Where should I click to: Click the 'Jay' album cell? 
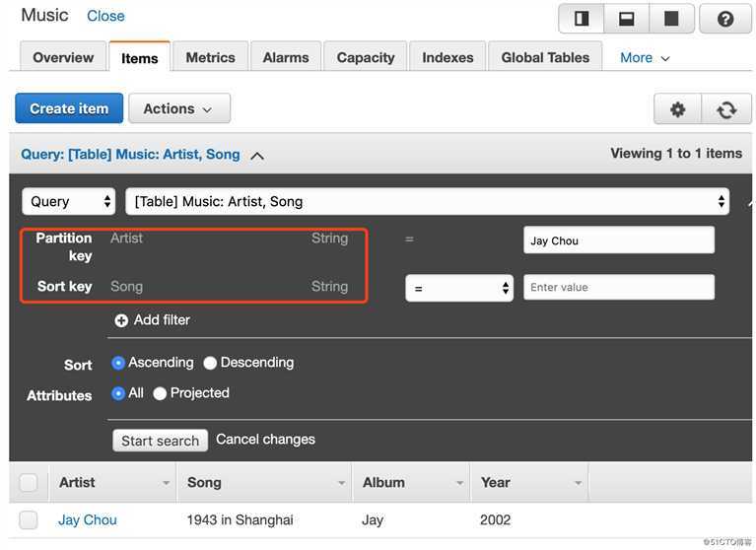(x=373, y=520)
